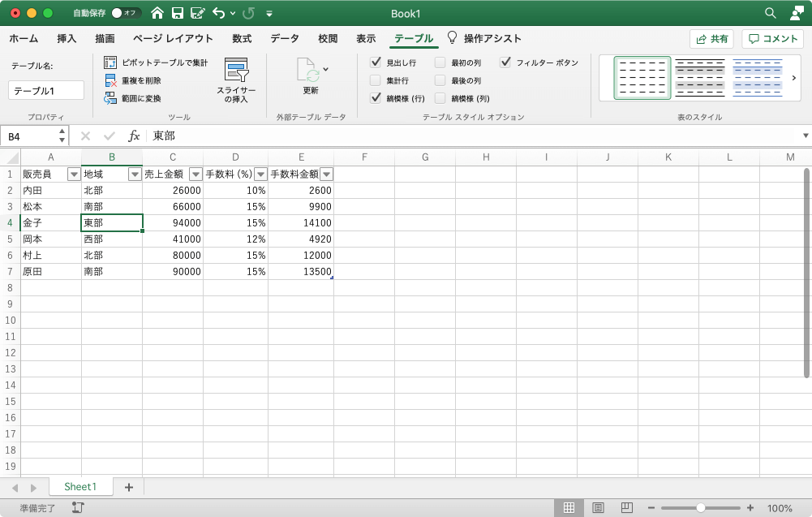This screenshot has width=812, height=517.
Task: Open the Draw (描画) tab
Action: click(x=105, y=38)
